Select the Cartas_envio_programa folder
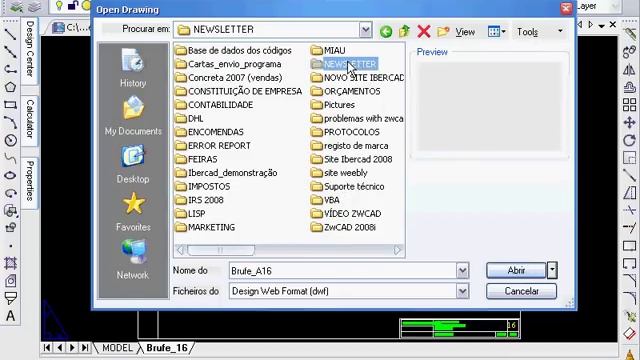The width and height of the screenshot is (640, 360). [228, 64]
